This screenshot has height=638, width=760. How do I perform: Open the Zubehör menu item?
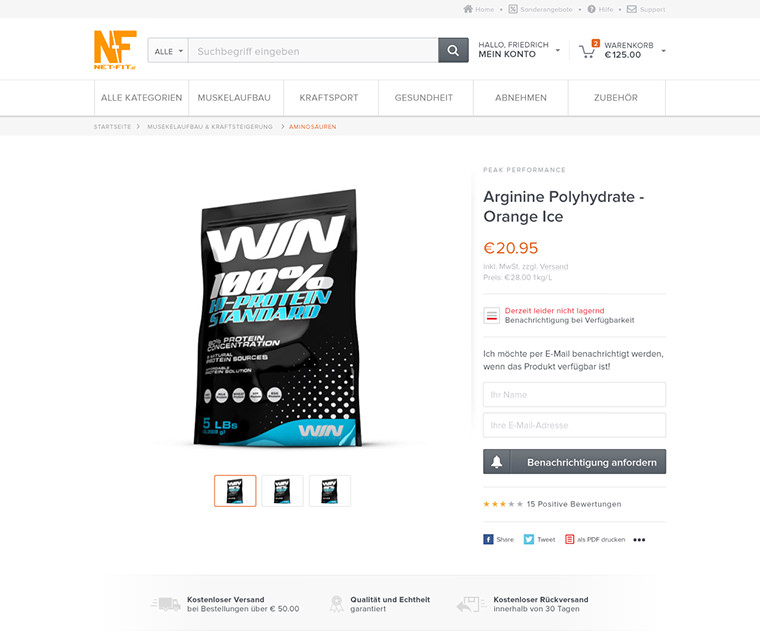click(616, 98)
